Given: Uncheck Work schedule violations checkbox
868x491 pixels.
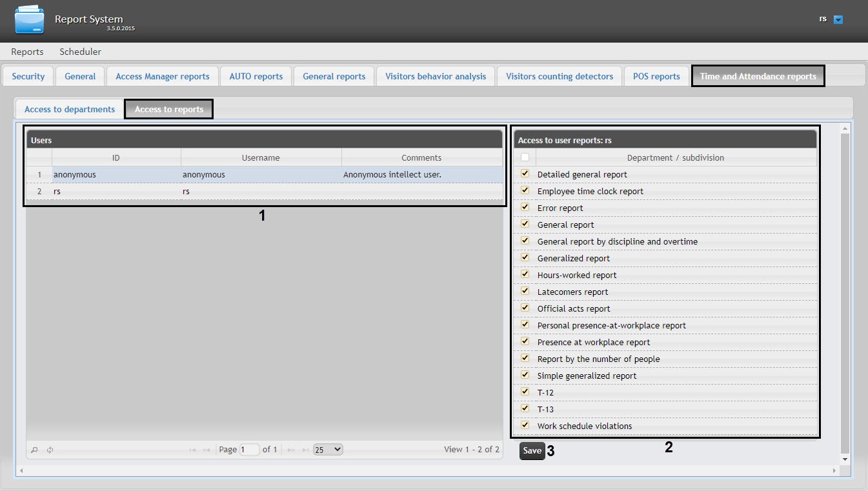Looking at the screenshot, I should 525,425.
